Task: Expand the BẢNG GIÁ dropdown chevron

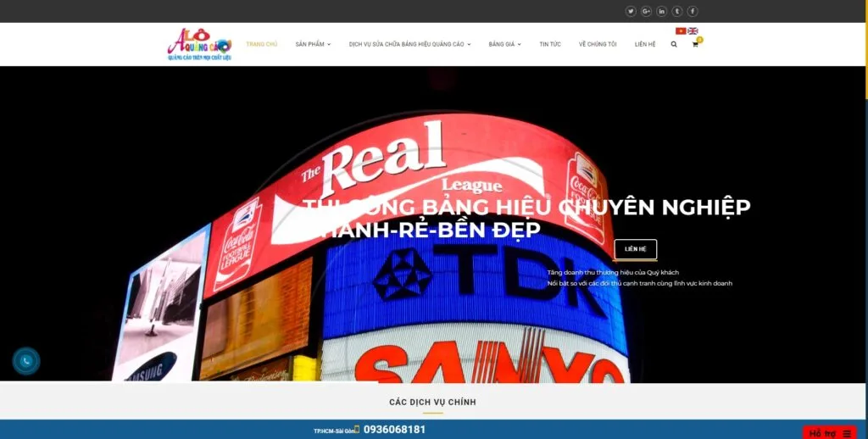Action: pos(520,44)
